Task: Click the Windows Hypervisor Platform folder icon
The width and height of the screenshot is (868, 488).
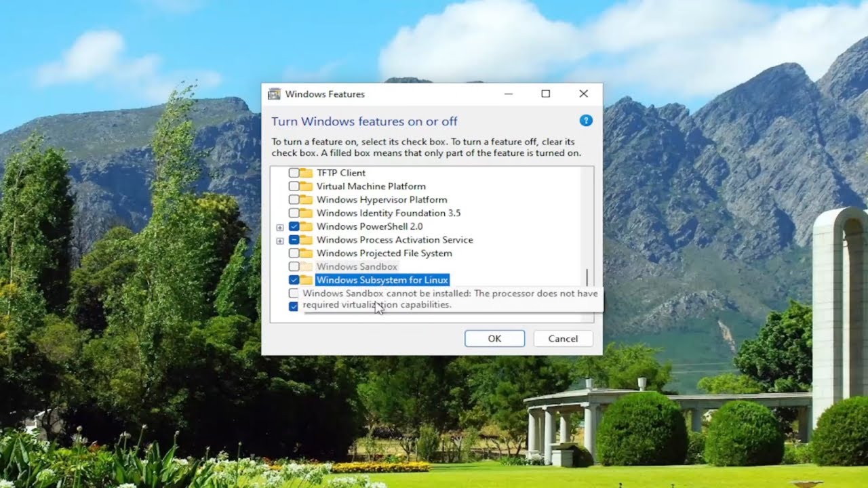Action: click(x=306, y=200)
